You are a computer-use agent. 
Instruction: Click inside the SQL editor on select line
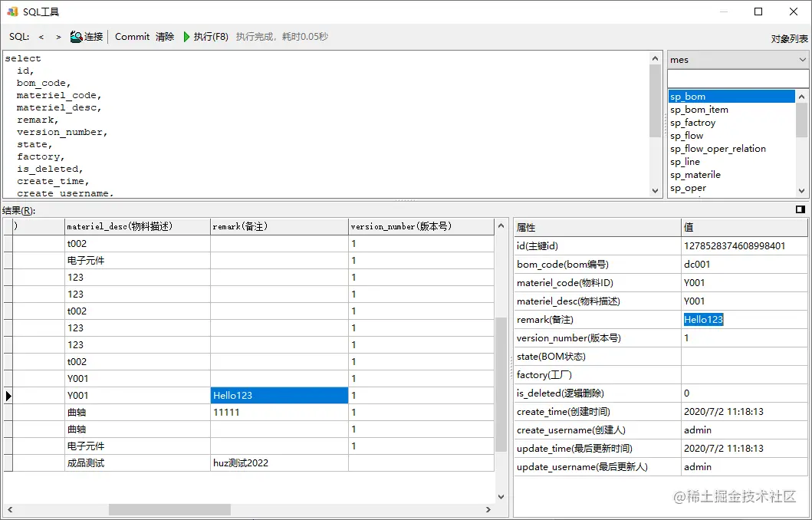(23, 58)
